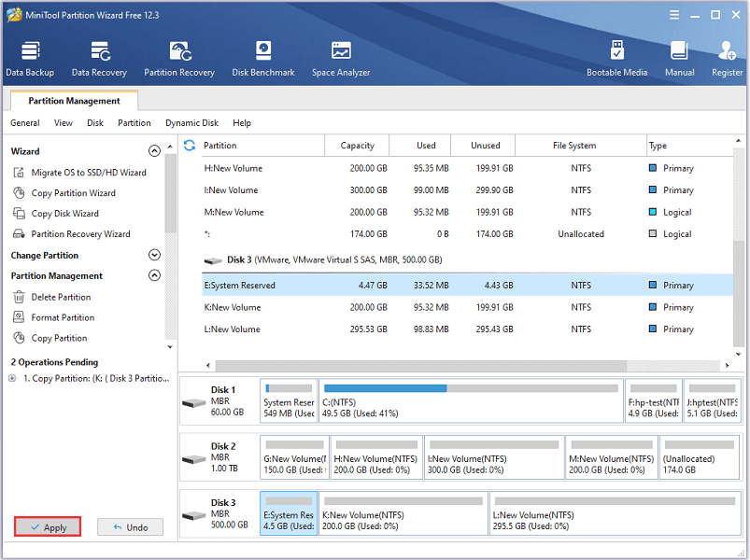This screenshot has height=560, width=750.
Task: Collapse the Wizard section
Action: point(154,151)
